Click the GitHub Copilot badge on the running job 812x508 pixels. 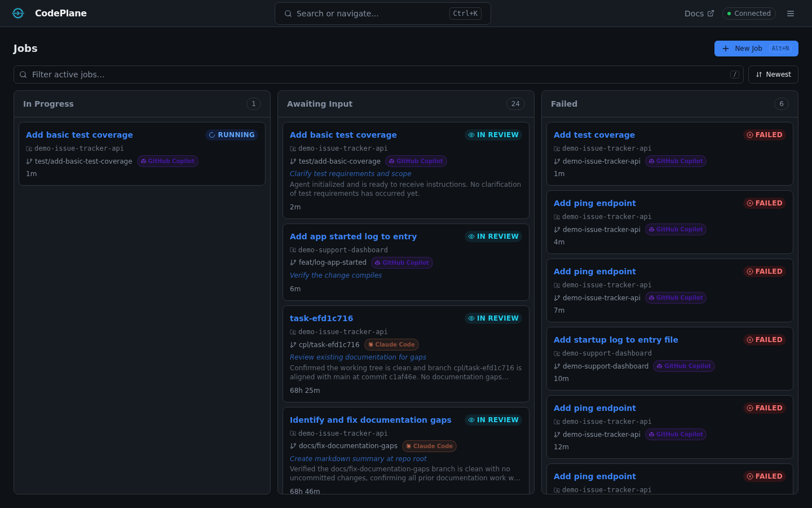point(167,161)
